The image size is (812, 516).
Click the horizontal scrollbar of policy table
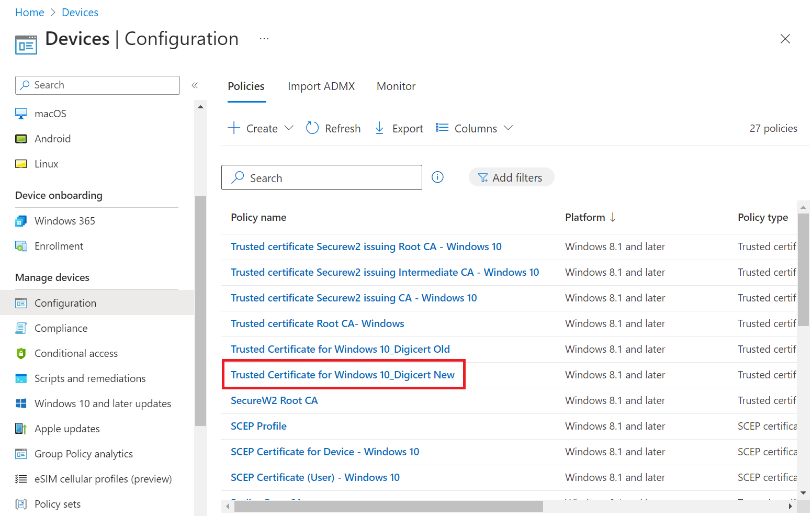(x=388, y=506)
